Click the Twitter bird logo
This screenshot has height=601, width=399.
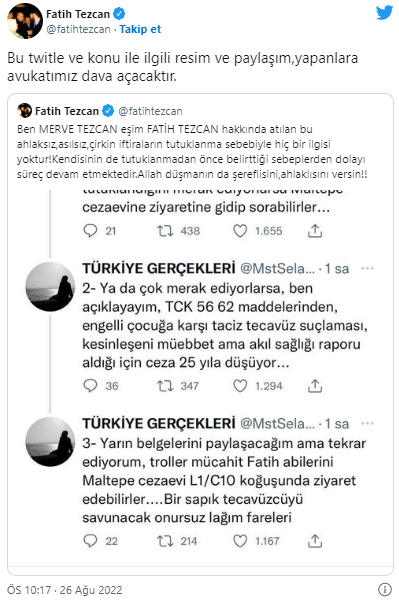click(384, 12)
